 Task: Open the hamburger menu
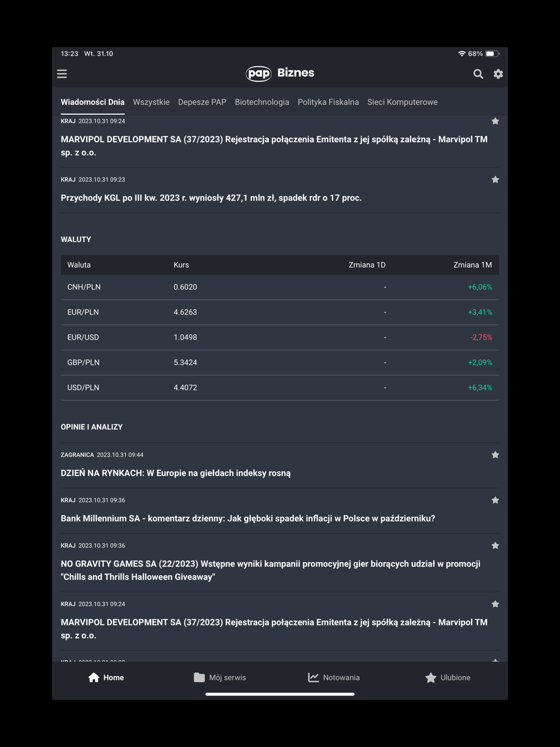(x=62, y=74)
